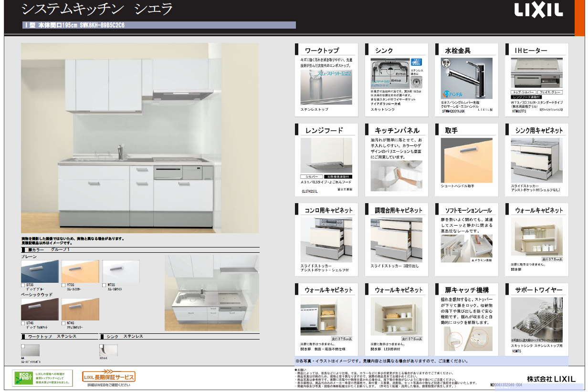588x392 pixels.
Task: Click the キッチンパネル card heading
Action: 397,130
